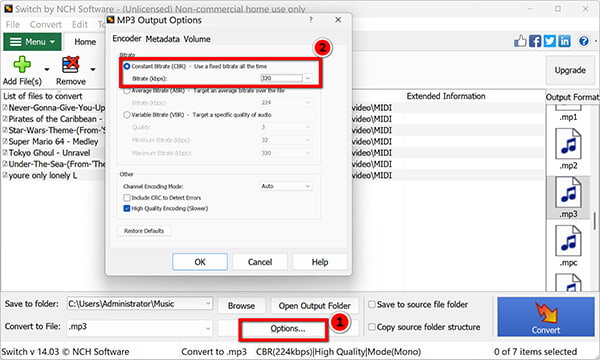Toggle Copy source folder structure checkbox
The width and height of the screenshot is (600, 360).
coord(371,327)
